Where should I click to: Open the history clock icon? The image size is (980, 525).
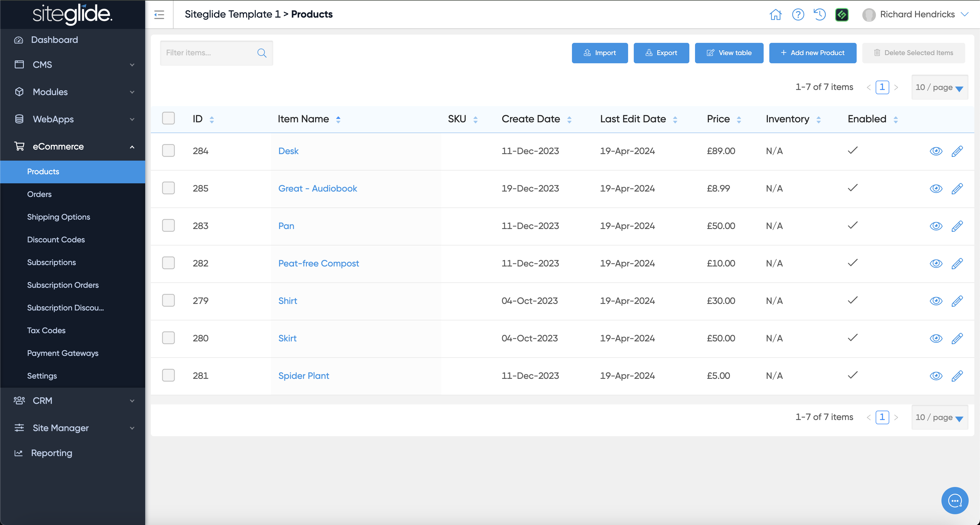(820, 14)
